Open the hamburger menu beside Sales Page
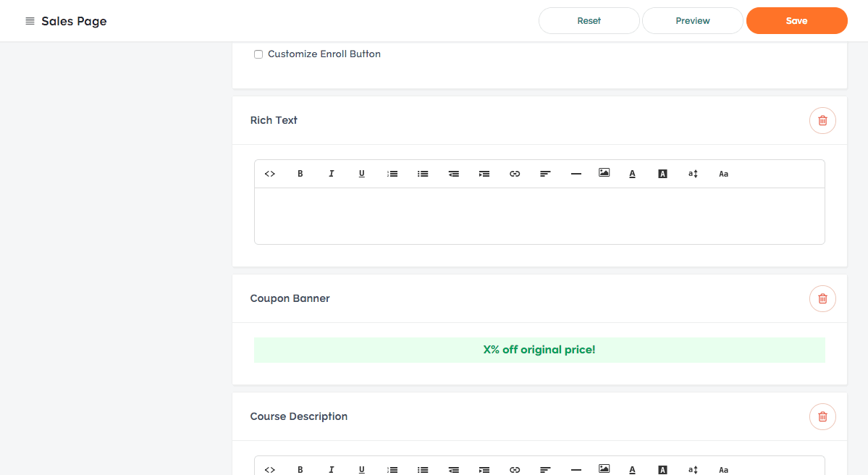The image size is (868, 475). [30, 21]
